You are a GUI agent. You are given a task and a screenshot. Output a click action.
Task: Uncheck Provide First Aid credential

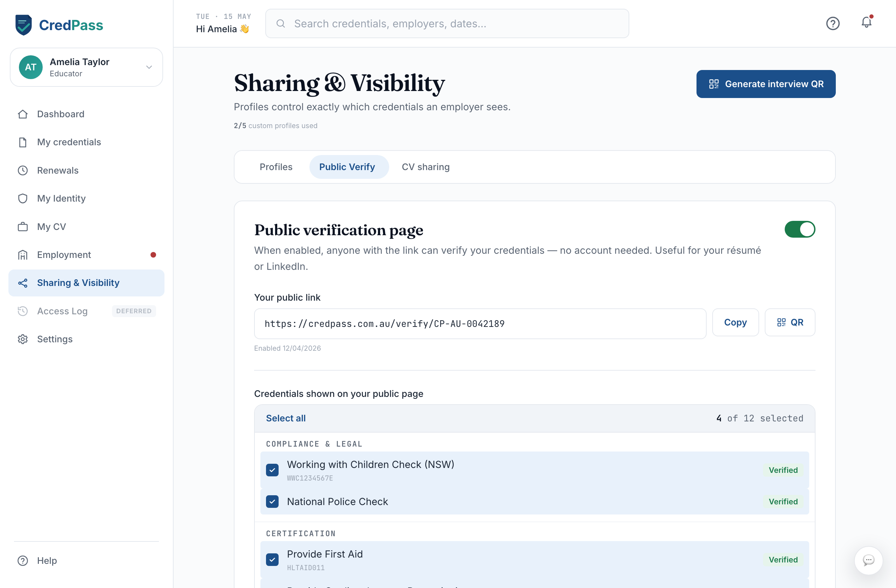tap(272, 559)
